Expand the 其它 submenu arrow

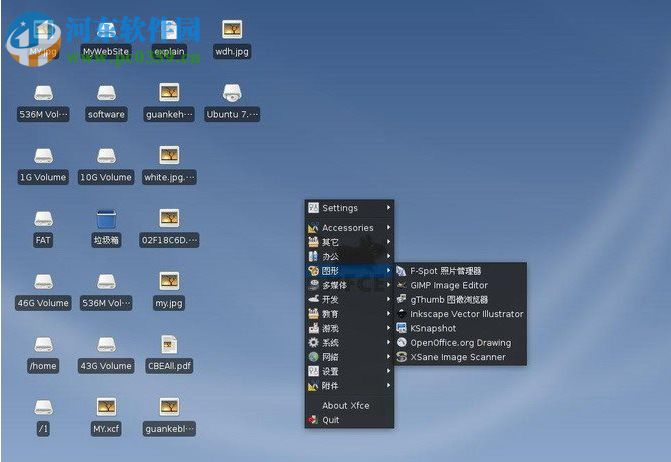point(388,242)
